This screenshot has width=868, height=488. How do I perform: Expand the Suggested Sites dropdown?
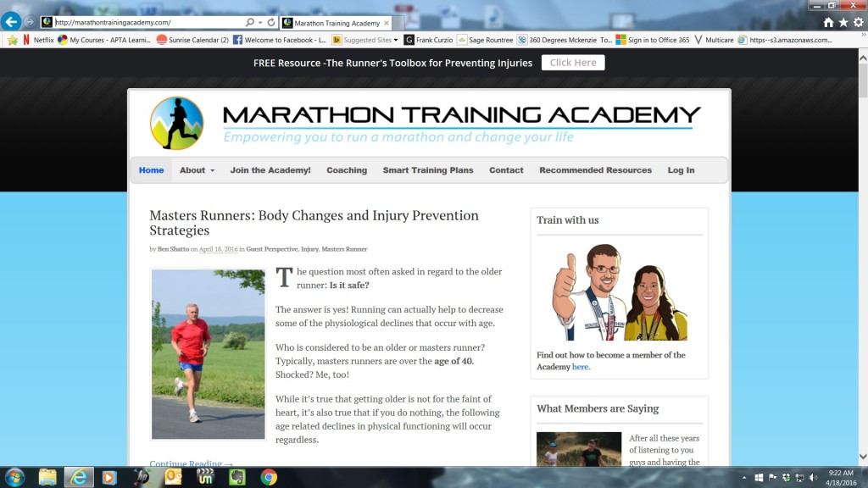click(x=396, y=40)
